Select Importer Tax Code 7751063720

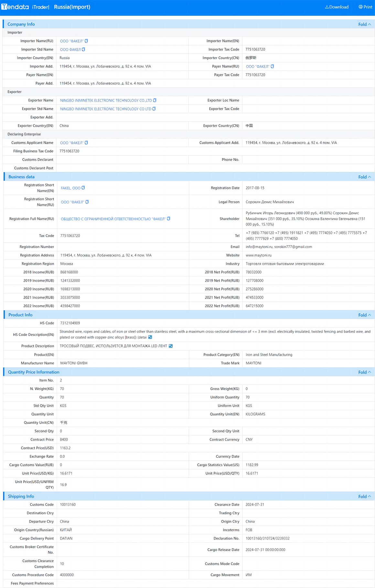[255, 49]
